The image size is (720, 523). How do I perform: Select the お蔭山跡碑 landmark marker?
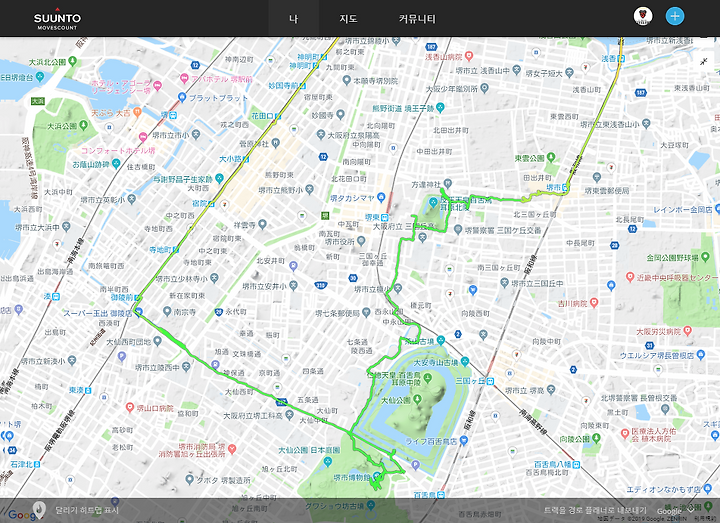(116, 163)
